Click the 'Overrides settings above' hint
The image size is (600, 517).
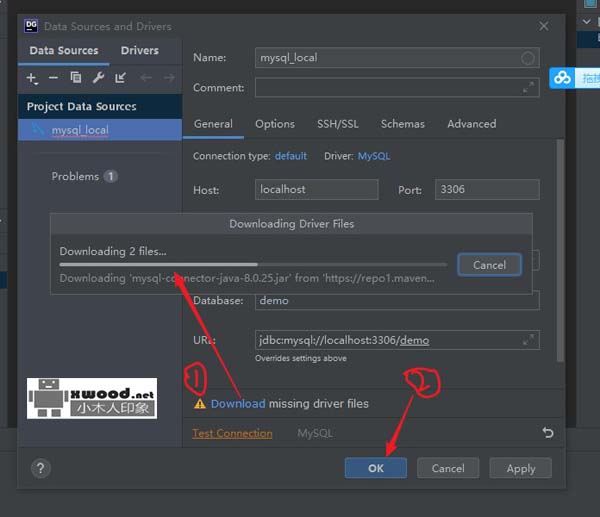pos(301,359)
